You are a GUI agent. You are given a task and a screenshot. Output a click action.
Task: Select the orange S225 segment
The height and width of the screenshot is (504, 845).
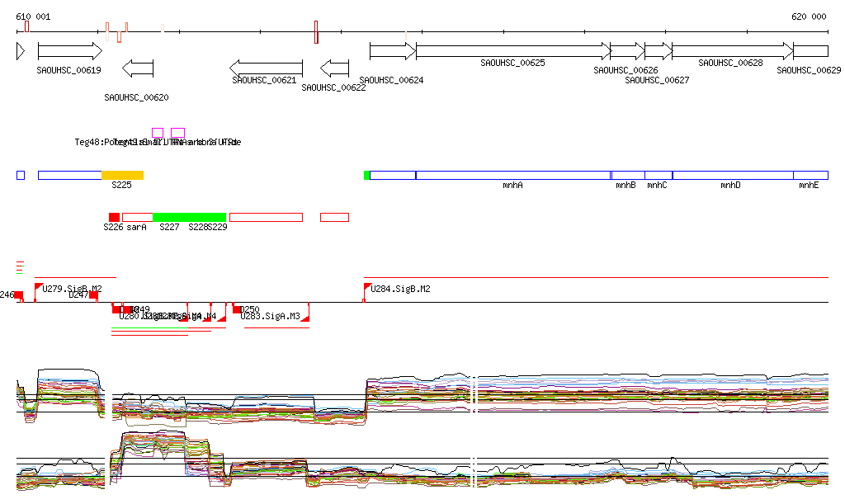122,175
